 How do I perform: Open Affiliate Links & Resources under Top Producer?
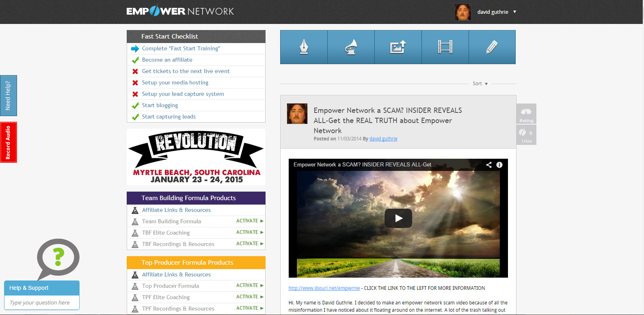tap(176, 274)
